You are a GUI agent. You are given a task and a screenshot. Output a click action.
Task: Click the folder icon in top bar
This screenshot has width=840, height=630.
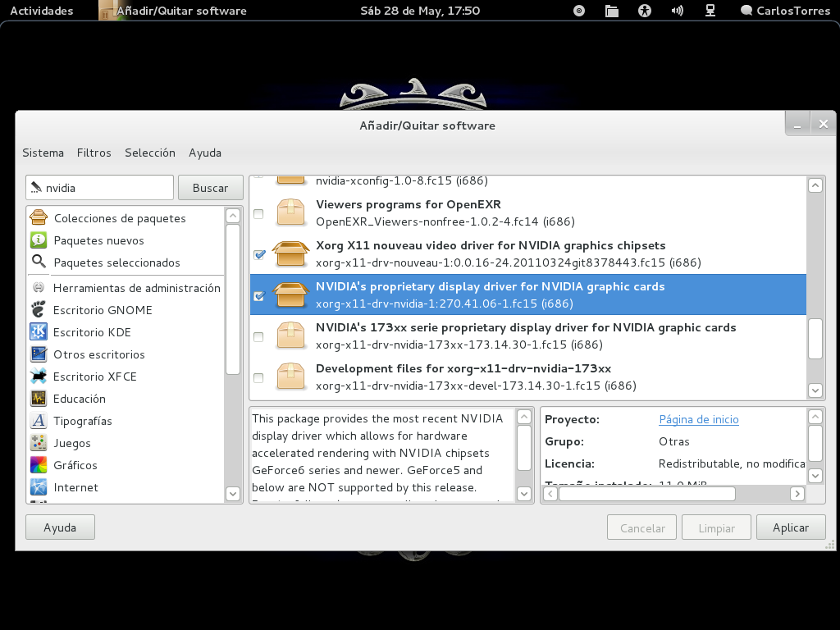[x=612, y=11]
